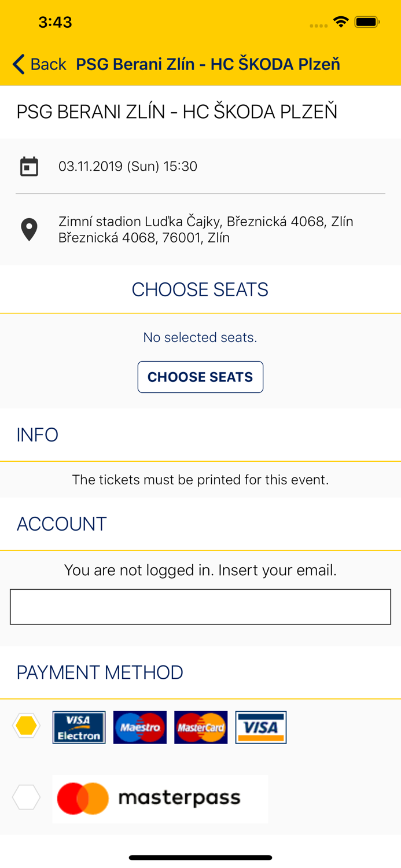Go back using the Back label
The image size is (401, 868).
tap(49, 64)
